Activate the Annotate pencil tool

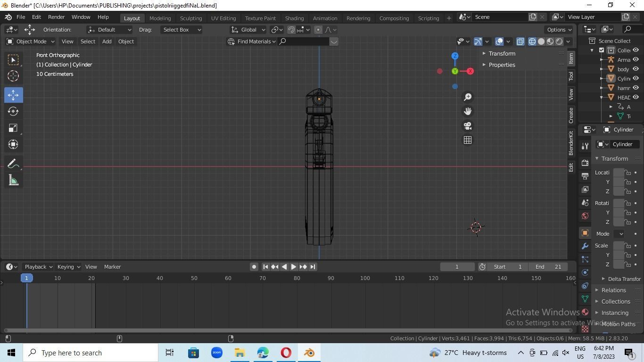tap(13, 164)
